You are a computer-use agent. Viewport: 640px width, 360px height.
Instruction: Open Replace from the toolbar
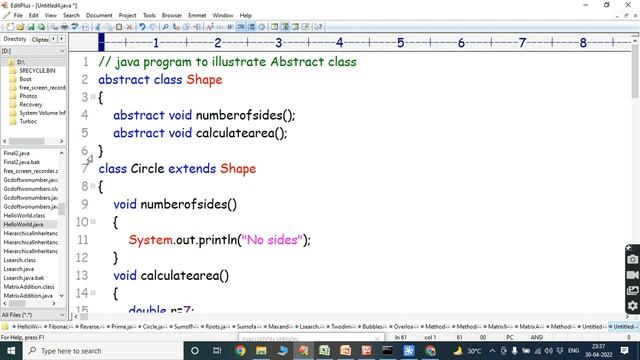tap(176, 27)
